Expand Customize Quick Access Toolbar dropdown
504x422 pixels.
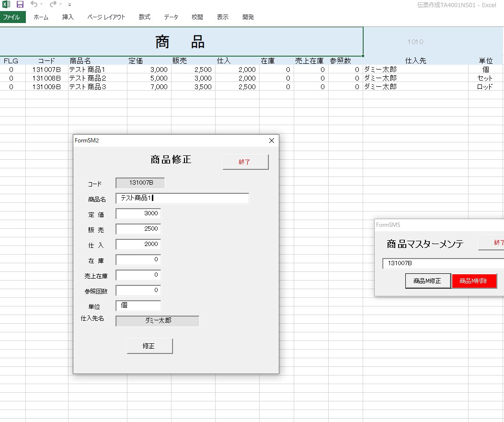pyautogui.click(x=70, y=5)
